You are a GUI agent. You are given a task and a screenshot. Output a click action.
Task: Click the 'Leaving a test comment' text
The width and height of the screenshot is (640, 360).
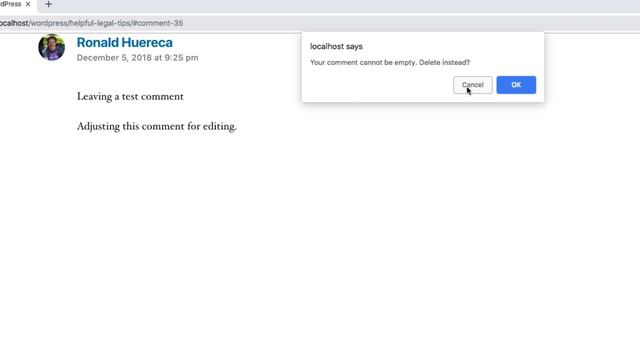(130, 97)
